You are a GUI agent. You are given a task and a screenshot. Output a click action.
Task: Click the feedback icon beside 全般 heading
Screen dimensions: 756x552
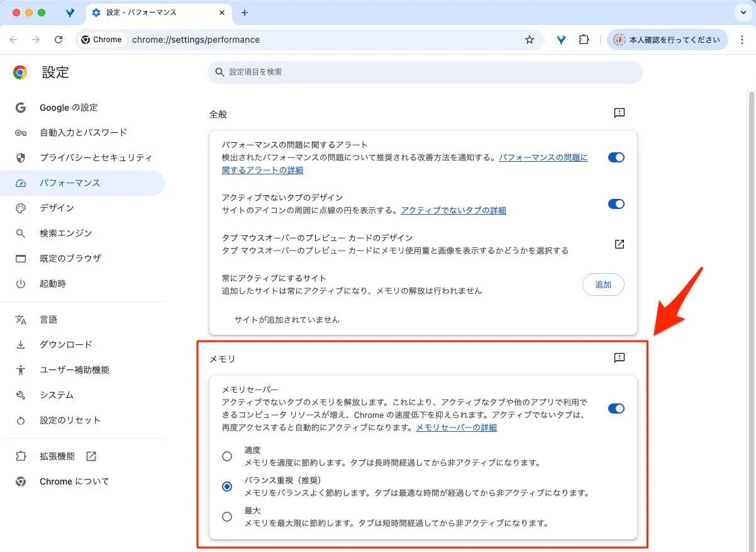619,113
